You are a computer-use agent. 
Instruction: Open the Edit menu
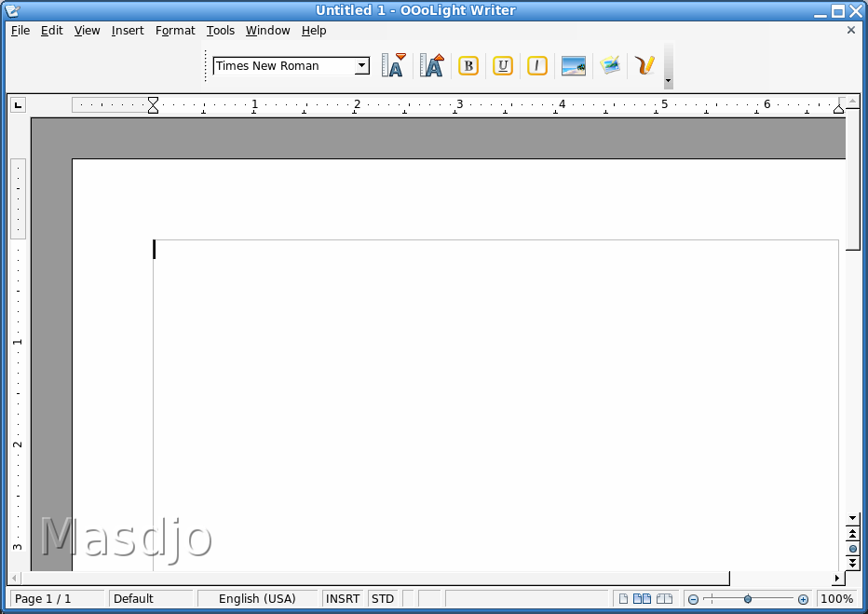tap(51, 31)
